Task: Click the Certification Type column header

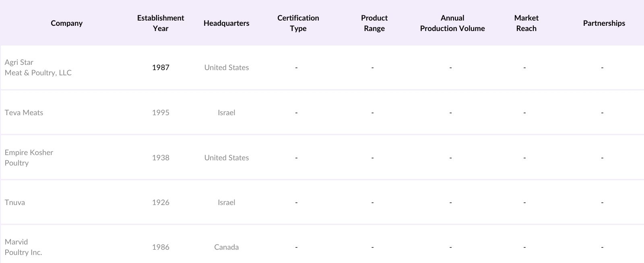Action: [298, 23]
